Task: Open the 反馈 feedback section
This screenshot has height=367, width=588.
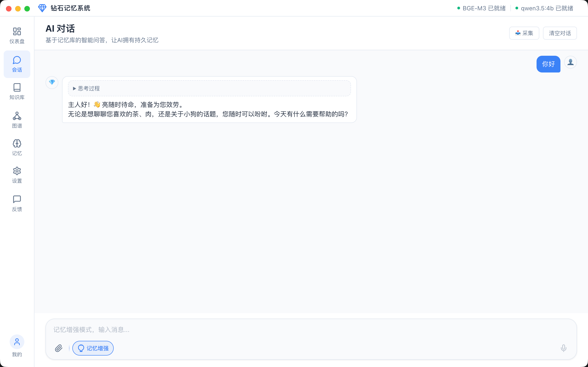Action: tap(17, 203)
